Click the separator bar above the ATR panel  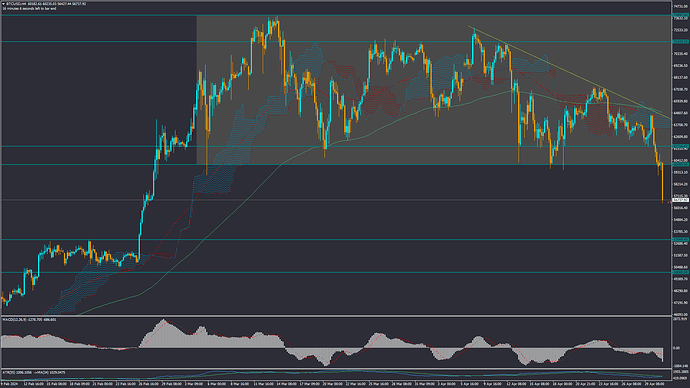337,369
